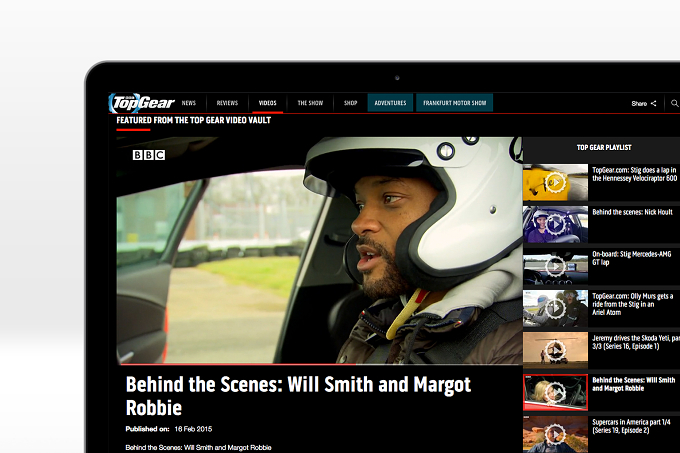The width and height of the screenshot is (680, 453).
Task: Play the Skoda Yeti video thumbnail
Action: (x=555, y=350)
